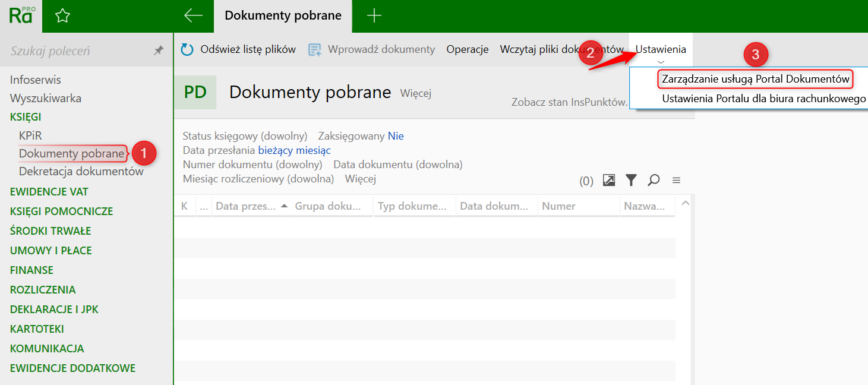Open Dekretacja dokumentów
Screen dimensions: 868x385
point(81,171)
